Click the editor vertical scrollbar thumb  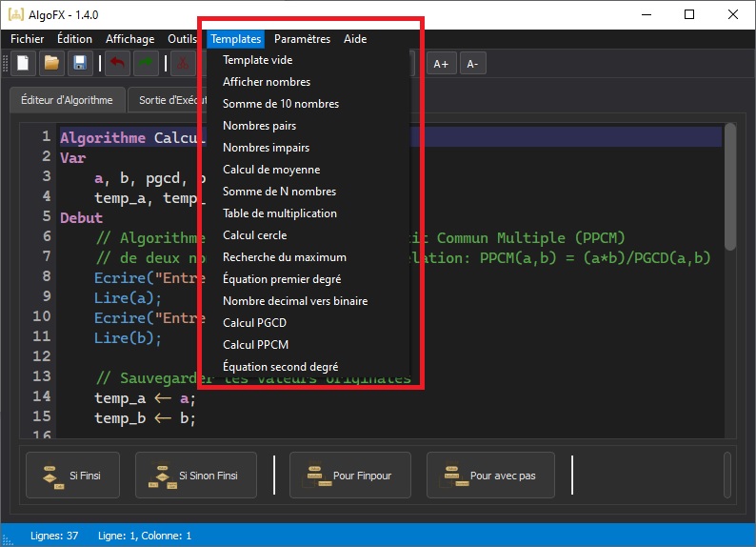(x=730, y=187)
